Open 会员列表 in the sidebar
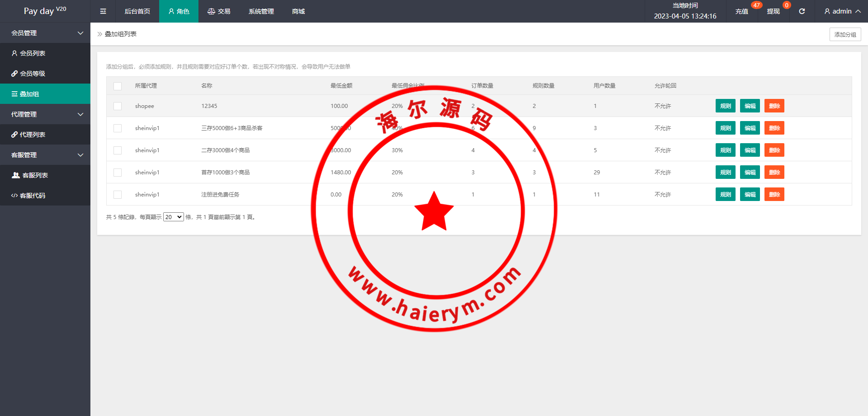 (45, 53)
